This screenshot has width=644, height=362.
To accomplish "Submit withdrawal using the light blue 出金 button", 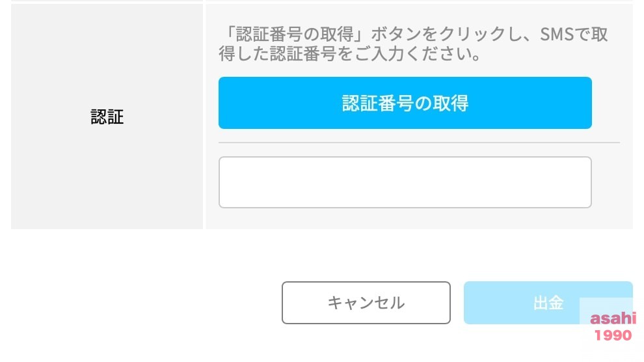I will coord(548,303).
